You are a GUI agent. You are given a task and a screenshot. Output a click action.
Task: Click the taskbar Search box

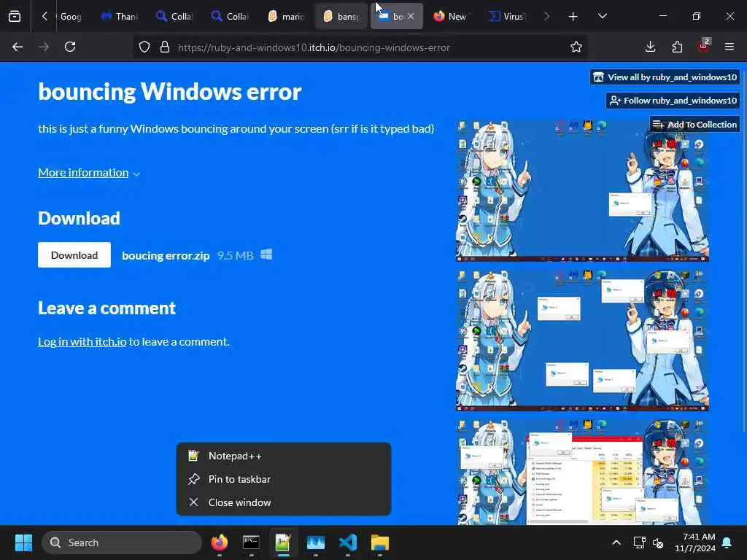pos(122,542)
